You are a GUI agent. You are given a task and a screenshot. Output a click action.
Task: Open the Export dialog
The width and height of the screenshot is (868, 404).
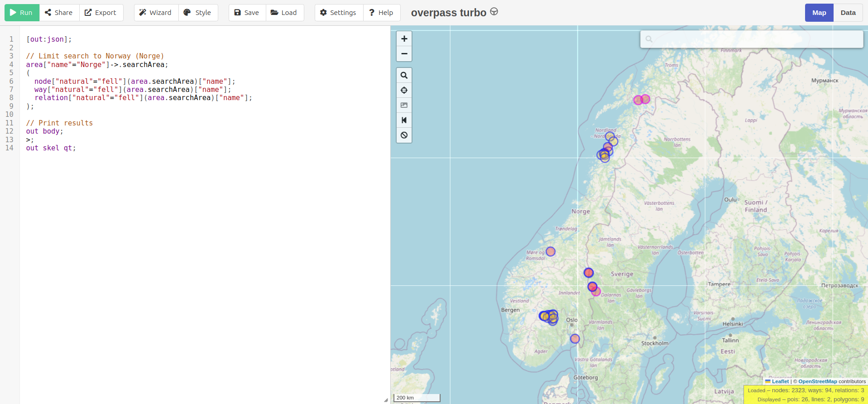pos(101,13)
